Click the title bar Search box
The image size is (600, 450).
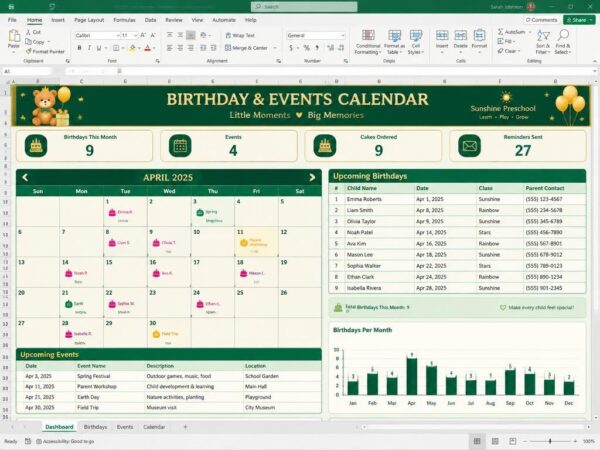coord(304,7)
